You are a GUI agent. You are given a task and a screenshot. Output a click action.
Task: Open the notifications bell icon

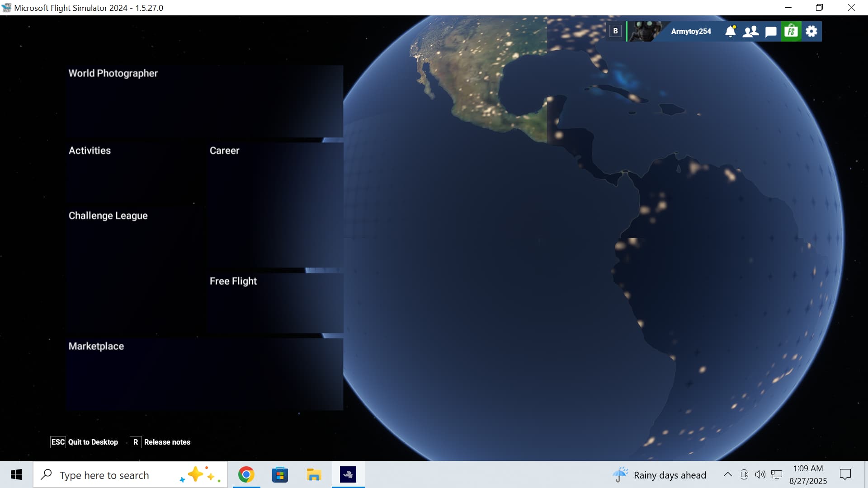click(x=730, y=31)
